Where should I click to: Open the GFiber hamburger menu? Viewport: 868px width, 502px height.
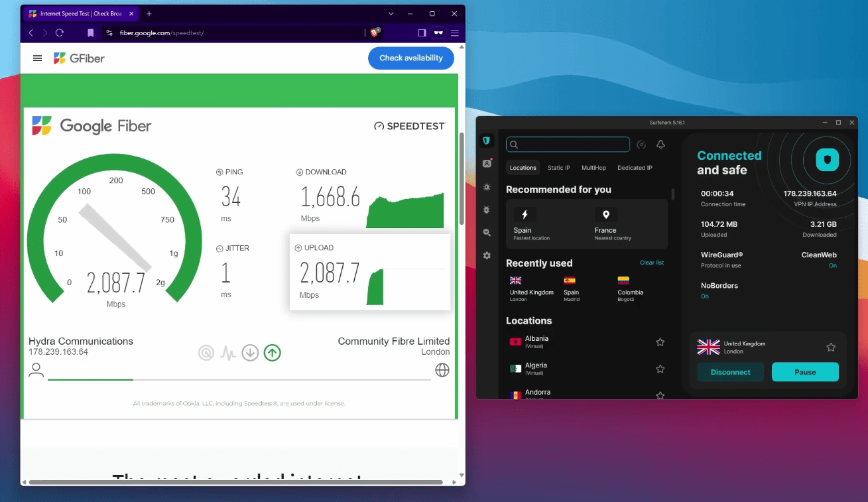[38, 58]
